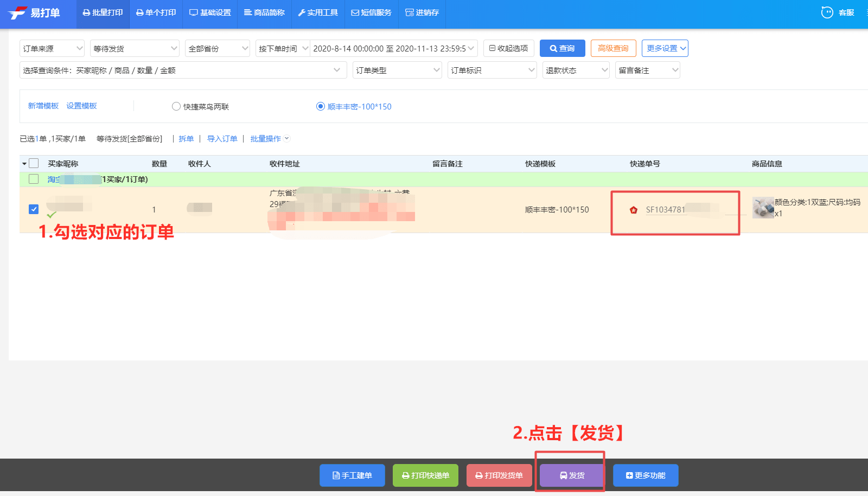Screen dimensions: 868x496
Task: Open 更多功能 more functions
Action: 646,475
